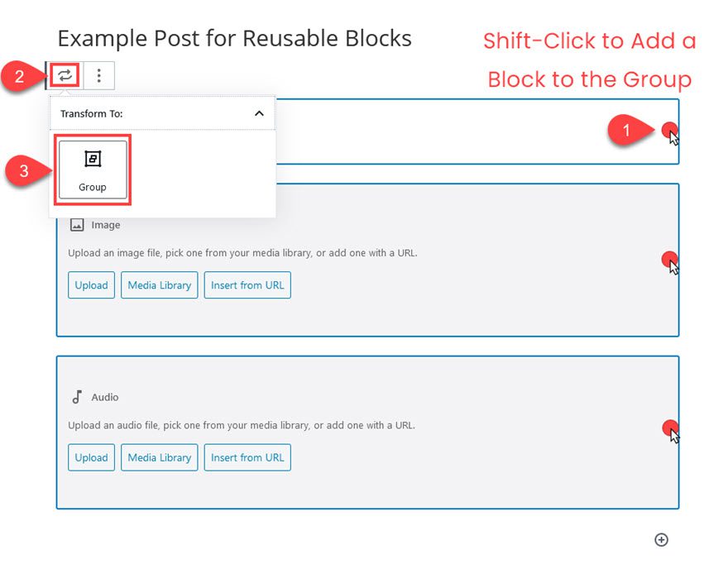Click the Group button in the transform panel

click(92, 169)
